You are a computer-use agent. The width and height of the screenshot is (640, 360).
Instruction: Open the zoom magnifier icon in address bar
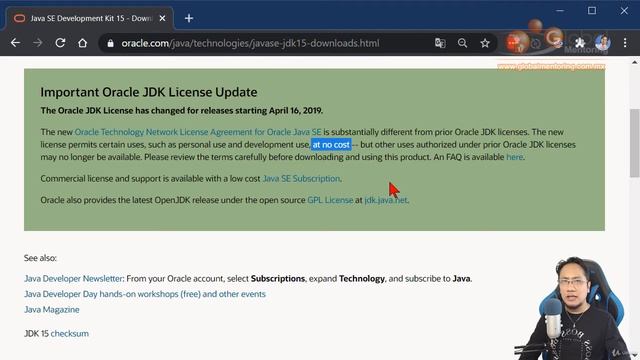pyautogui.click(x=462, y=43)
